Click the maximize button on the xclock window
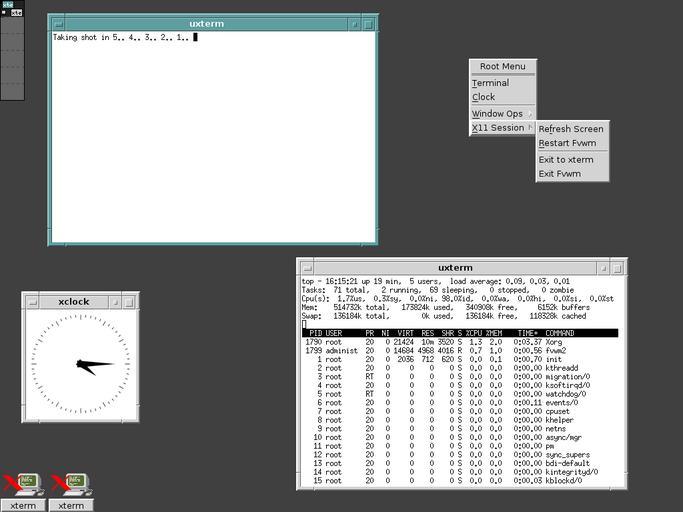683x512 pixels. [x=130, y=301]
